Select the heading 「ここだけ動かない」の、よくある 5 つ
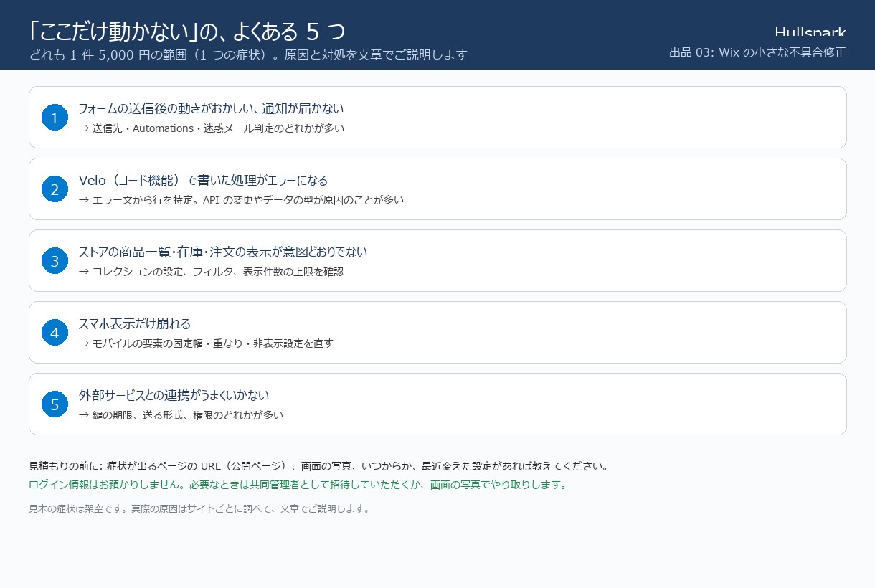This screenshot has height=588, width=875. pyautogui.click(x=187, y=31)
